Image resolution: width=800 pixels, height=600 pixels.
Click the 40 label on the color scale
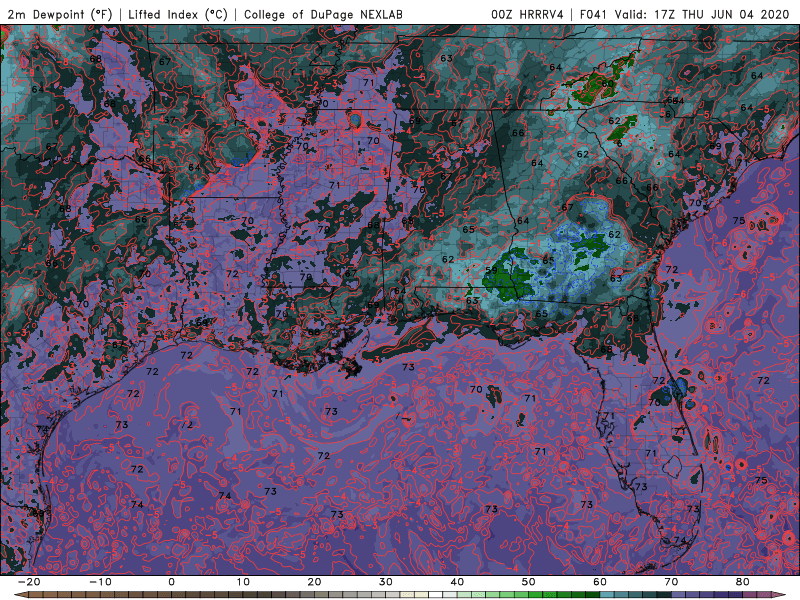pos(457,582)
